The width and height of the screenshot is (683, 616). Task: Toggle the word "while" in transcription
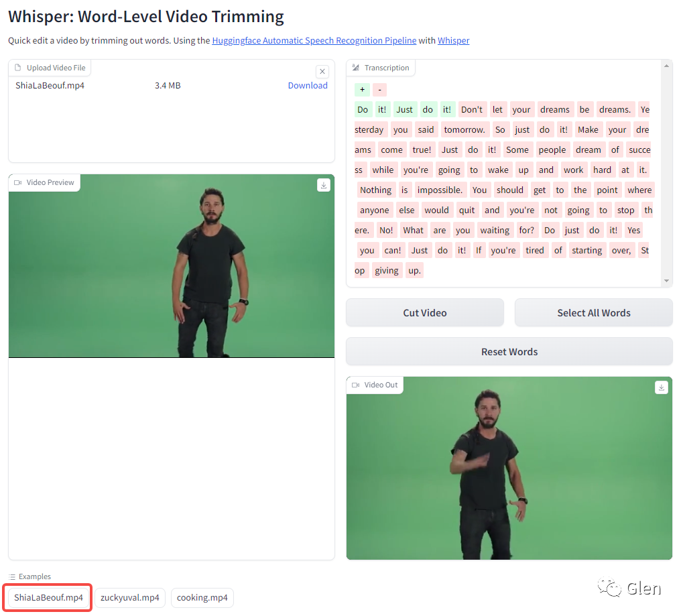point(383,170)
